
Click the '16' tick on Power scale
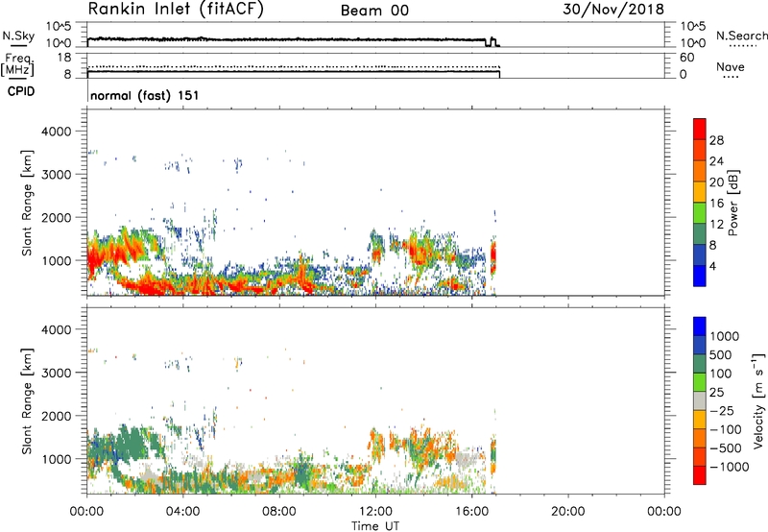coord(716,204)
